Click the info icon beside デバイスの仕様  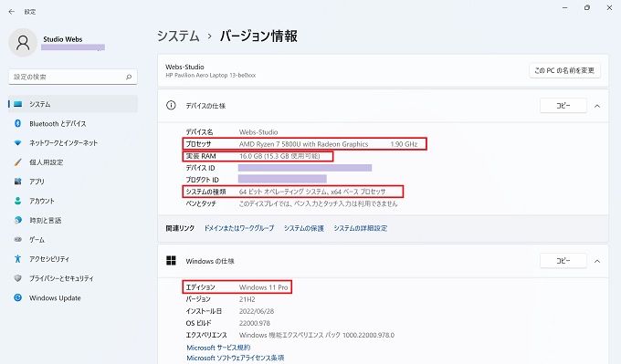(171, 105)
